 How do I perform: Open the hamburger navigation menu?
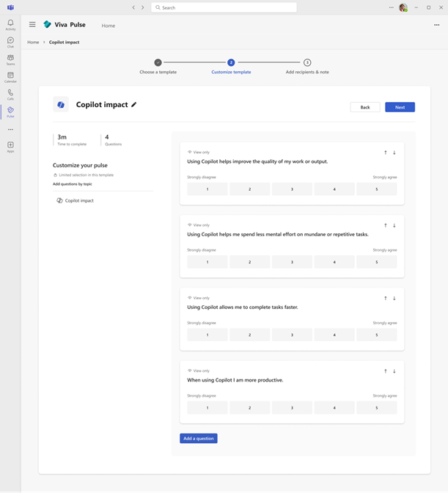click(x=32, y=24)
